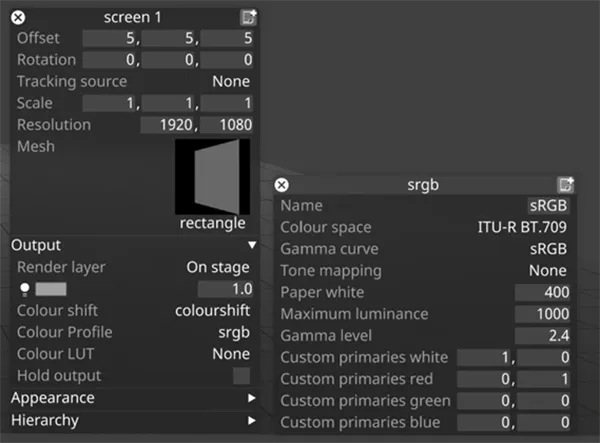Collapse the Output section

click(252, 245)
